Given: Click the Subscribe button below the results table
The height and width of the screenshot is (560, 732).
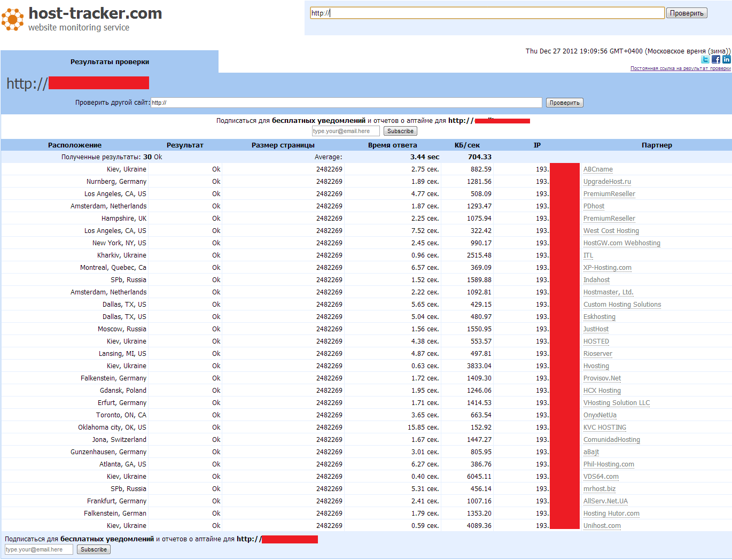Looking at the screenshot, I should [94, 549].
